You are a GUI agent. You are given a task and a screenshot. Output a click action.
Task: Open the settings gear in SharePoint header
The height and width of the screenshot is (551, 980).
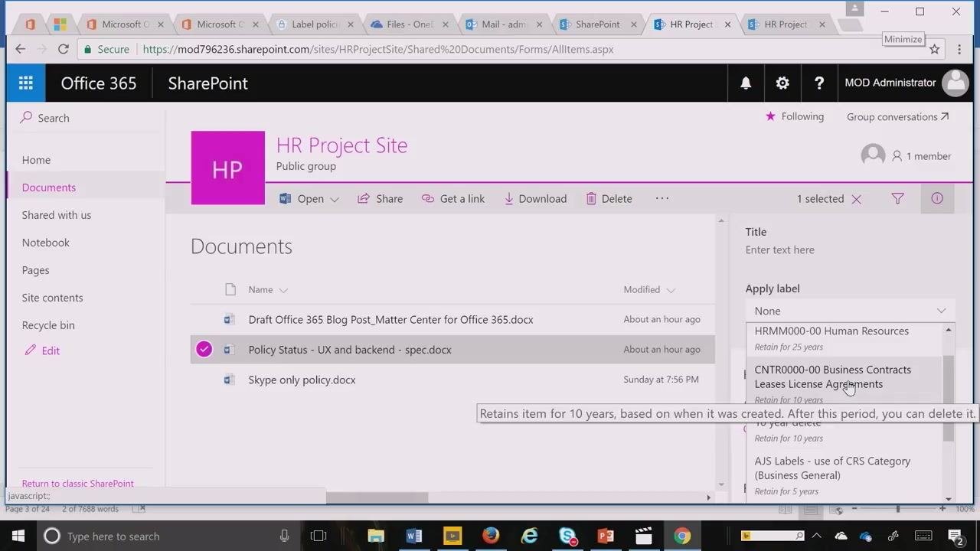[x=782, y=83]
